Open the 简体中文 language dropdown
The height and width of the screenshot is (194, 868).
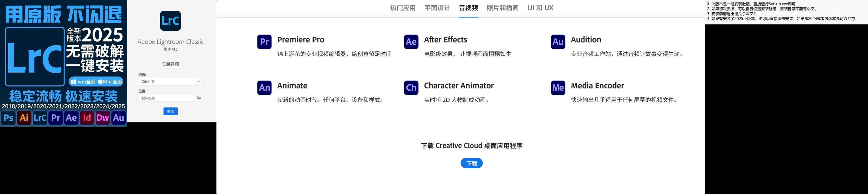point(170,82)
